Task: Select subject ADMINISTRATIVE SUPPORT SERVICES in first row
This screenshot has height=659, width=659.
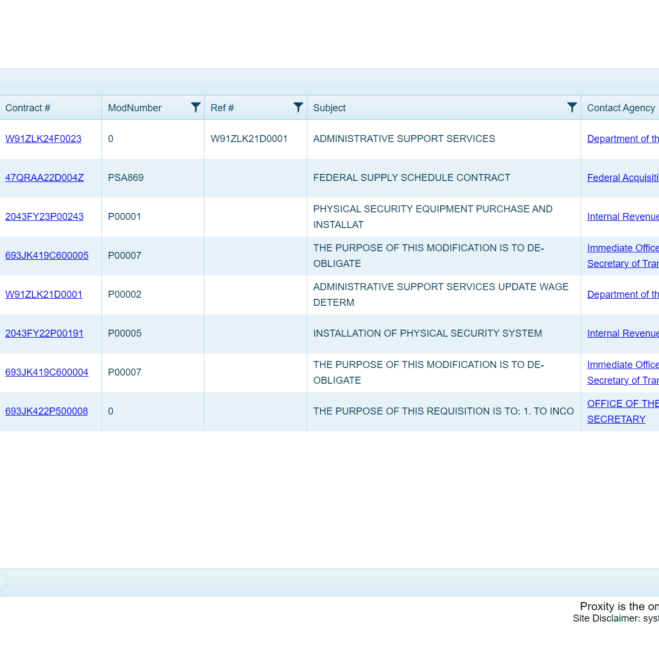Action: (x=404, y=139)
